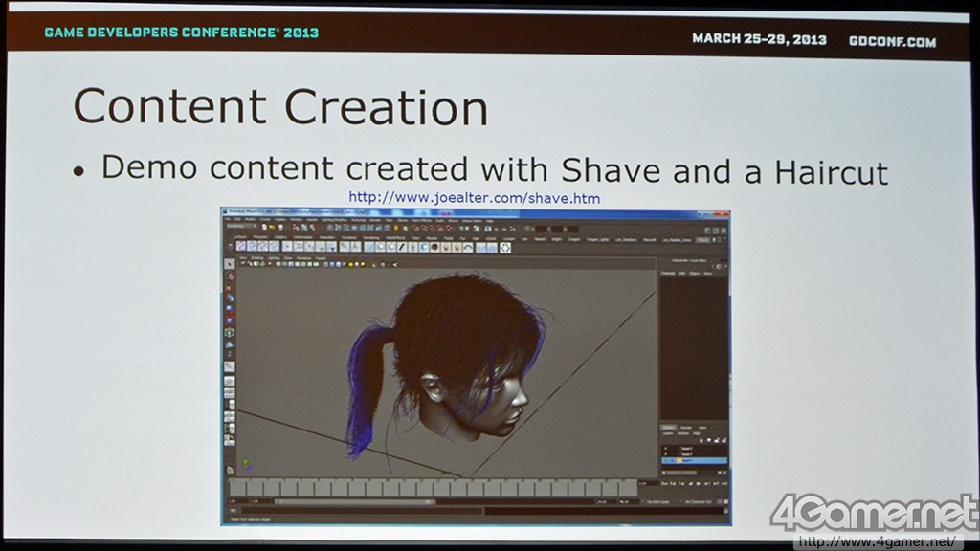
Task: Switch to the Polygons shelf tab
Action: [259, 238]
